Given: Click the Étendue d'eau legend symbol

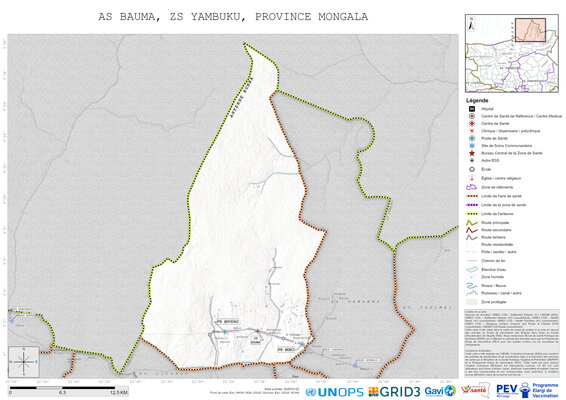Looking at the screenshot, I should pos(471,270).
